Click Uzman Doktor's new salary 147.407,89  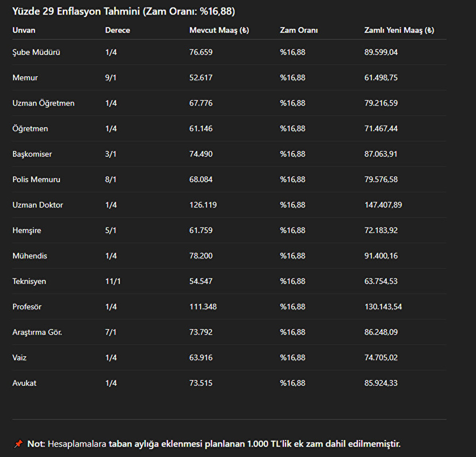[x=383, y=205]
